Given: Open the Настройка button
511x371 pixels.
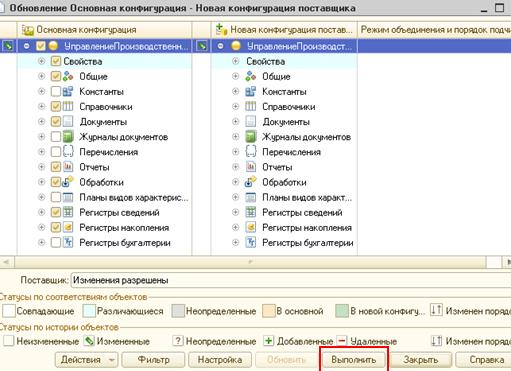Looking at the screenshot, I should (x=220, y=360).
